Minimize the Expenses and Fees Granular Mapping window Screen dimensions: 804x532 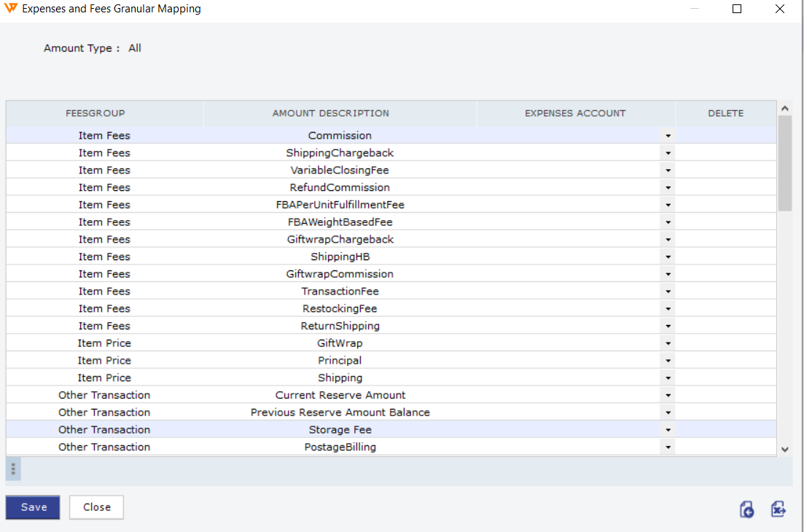tap(695, 9)
